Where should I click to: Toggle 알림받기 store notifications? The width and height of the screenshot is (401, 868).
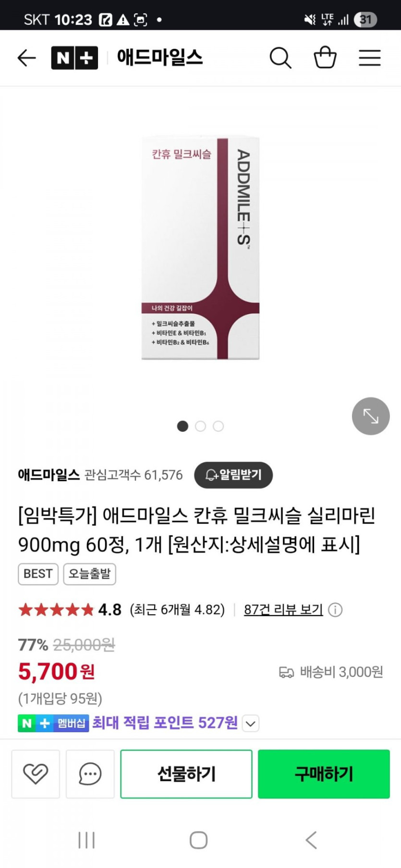pyautogui.click(x=233, y=475)
